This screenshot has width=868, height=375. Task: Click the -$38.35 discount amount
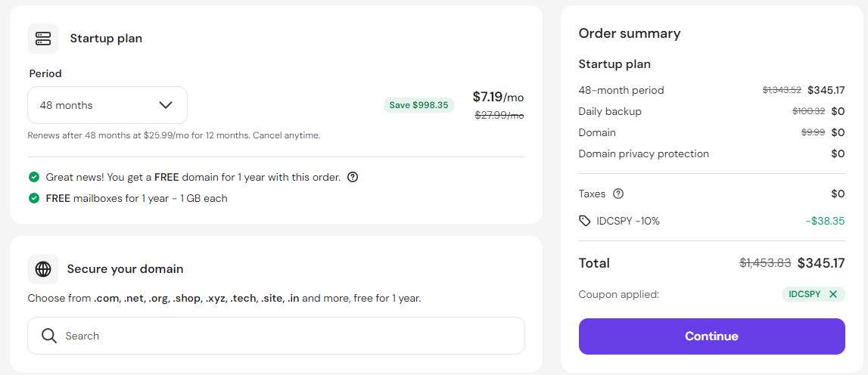tap(825, 222)
